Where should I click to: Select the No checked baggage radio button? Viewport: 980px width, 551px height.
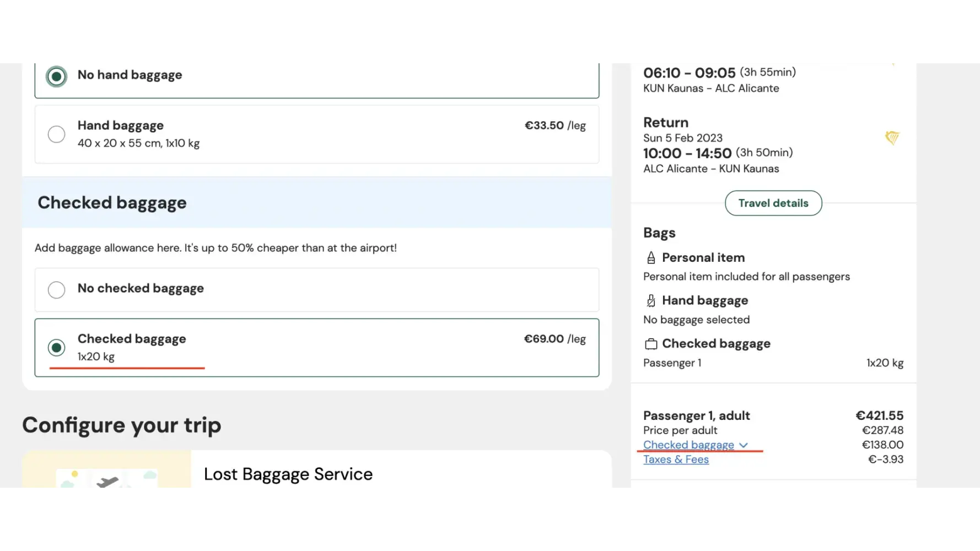coord(56,290)
